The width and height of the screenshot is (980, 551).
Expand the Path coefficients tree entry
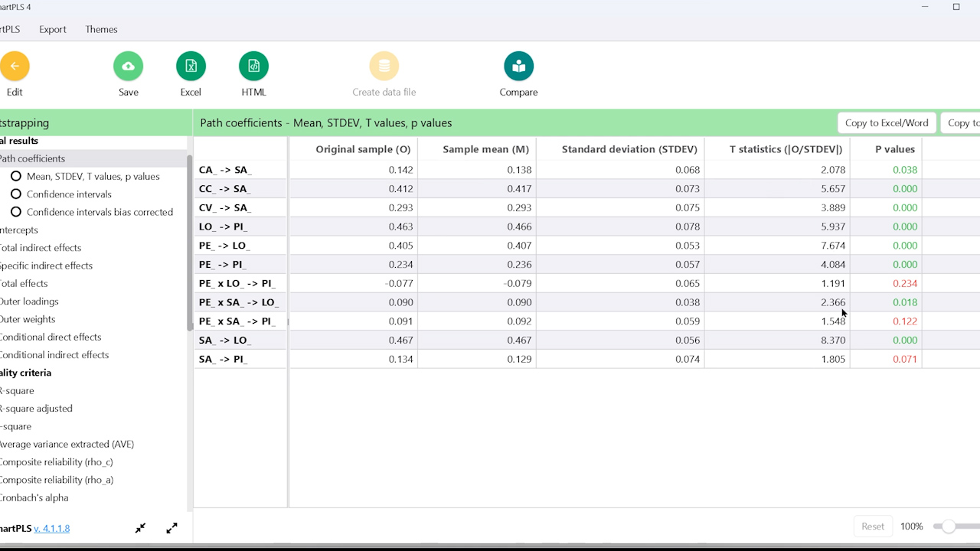(32, 158)
